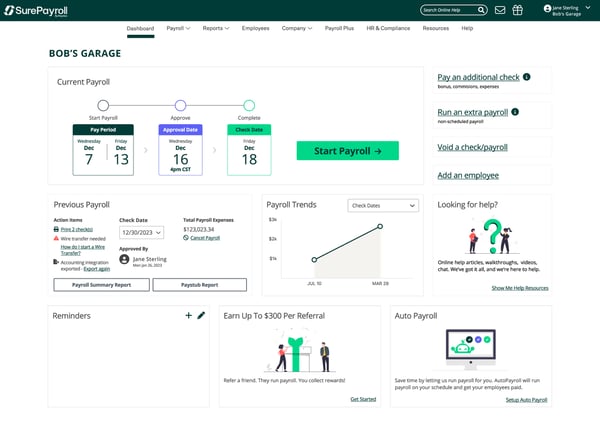600x425 pixels.
Task: Click the user avatar icon
Action: tap(547, 8)
